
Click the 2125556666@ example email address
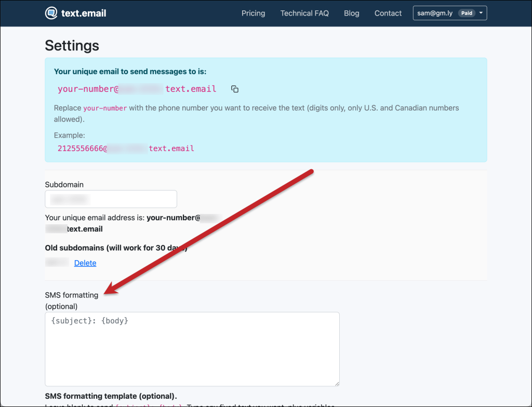point(126,148)
